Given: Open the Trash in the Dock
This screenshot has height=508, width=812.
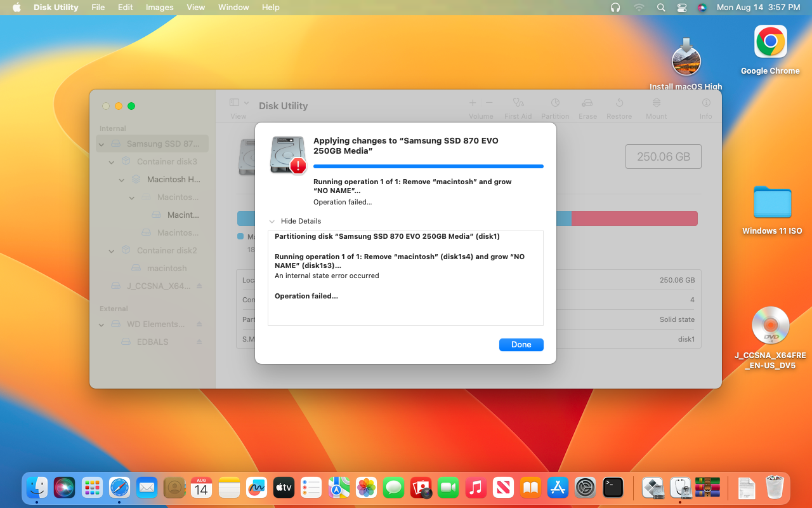Looking at the screenshot, I should (x=775, y=488).
